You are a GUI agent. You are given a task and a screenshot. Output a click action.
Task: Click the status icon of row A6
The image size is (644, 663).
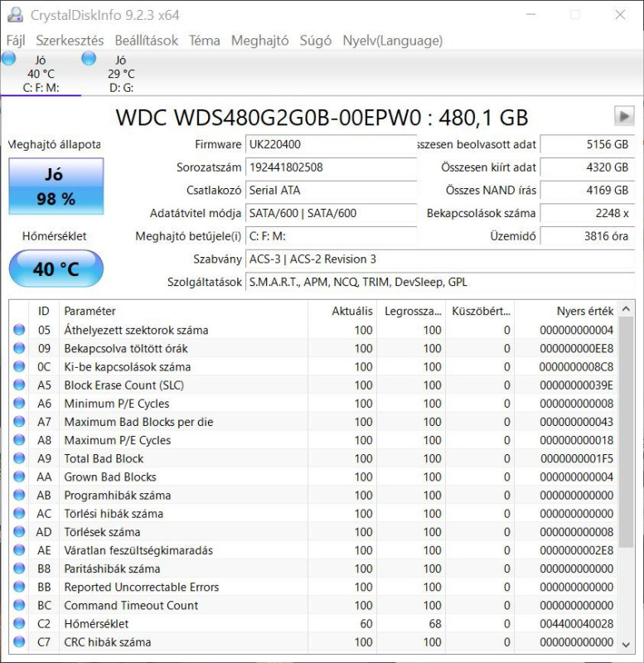(19, 403)
